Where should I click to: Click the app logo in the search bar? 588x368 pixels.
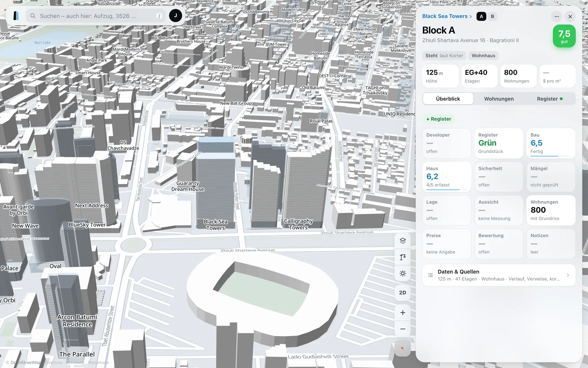16,16
